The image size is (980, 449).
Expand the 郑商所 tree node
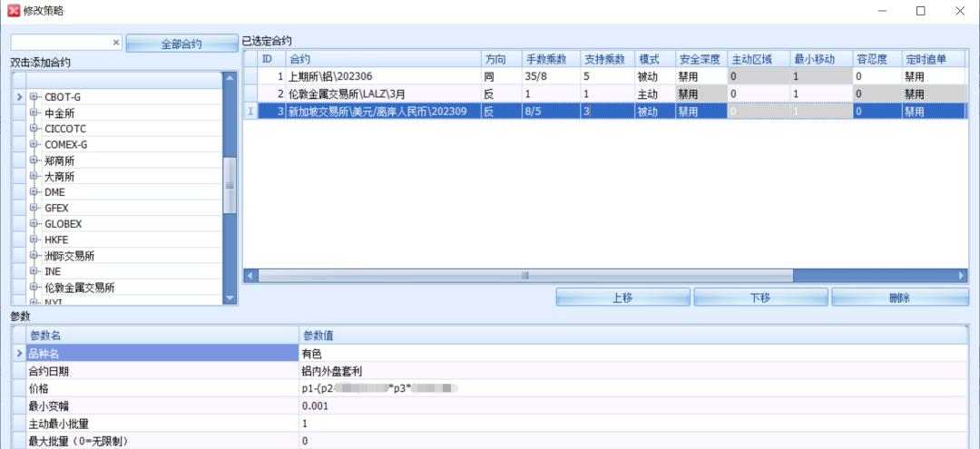coord(34,161)
